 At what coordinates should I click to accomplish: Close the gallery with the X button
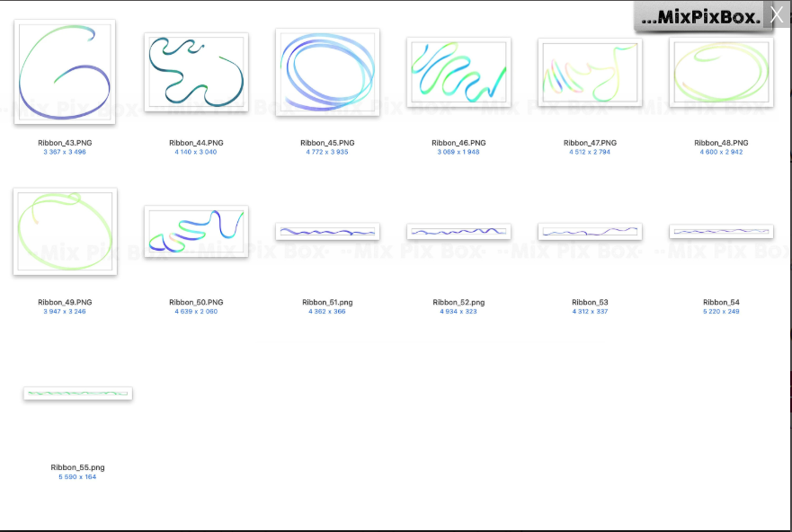click(x=778, y=15)
